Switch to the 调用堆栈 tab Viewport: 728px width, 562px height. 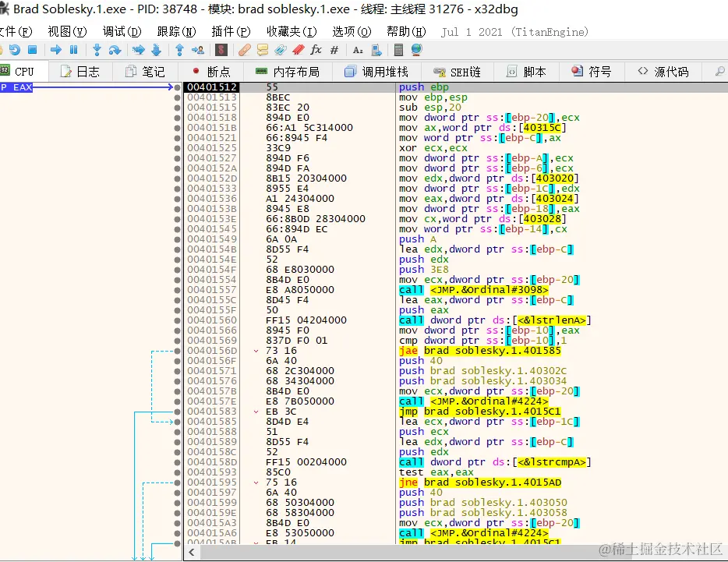[376, 72]
